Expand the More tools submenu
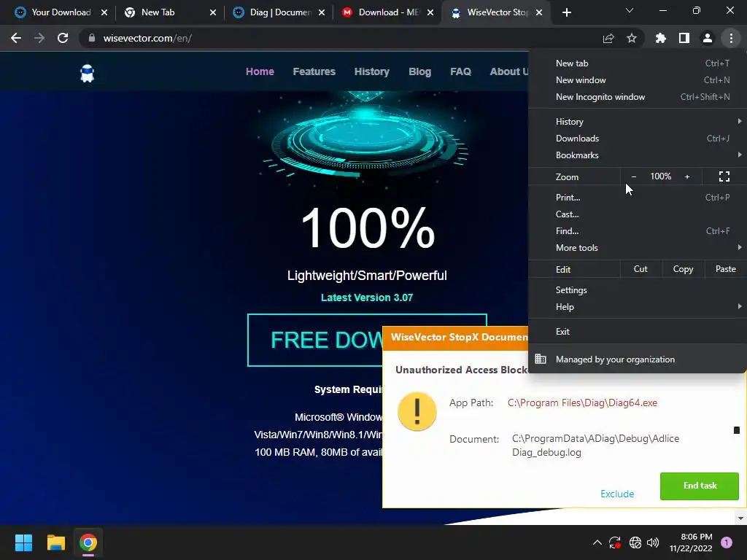 point(638,248)
